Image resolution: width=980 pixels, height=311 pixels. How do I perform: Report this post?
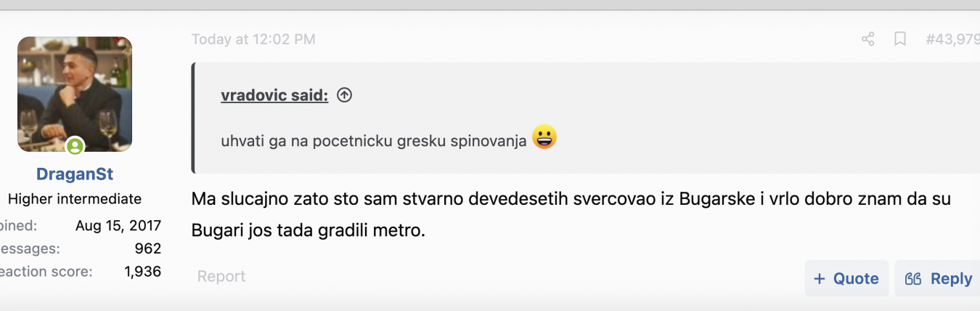221,276
